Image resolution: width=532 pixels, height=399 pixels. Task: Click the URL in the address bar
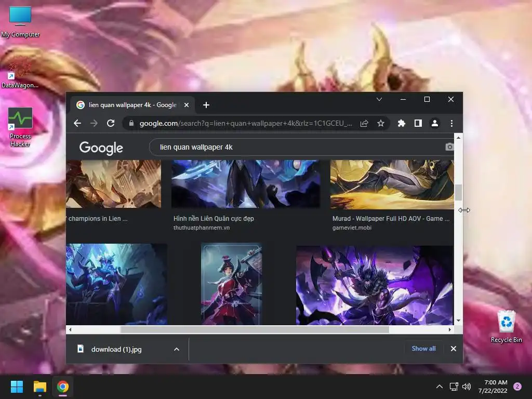pos(246,123)
